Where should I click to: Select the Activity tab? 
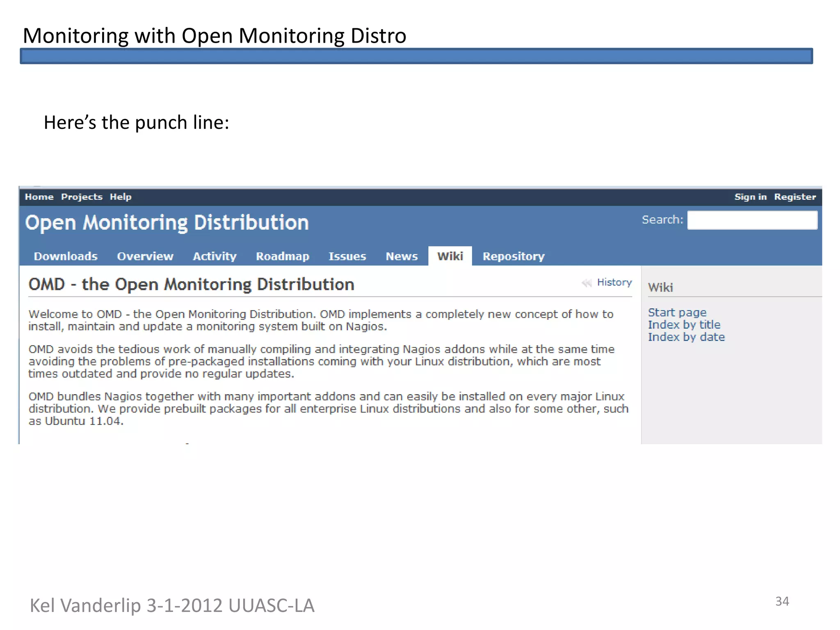coord(215,256)
